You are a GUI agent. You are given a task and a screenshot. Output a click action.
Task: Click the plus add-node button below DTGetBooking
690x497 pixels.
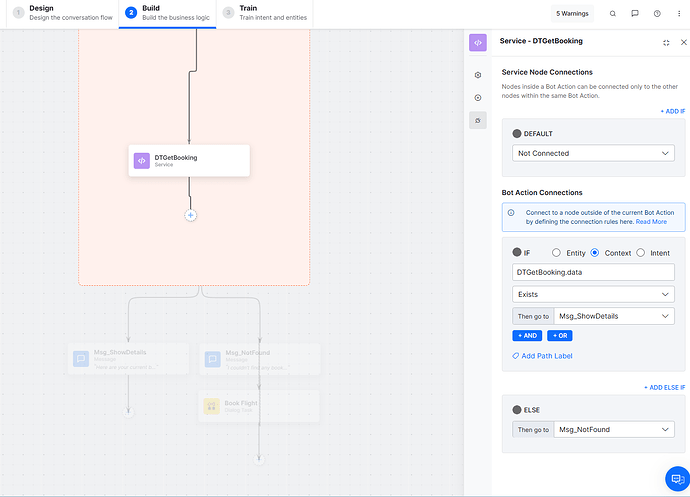tap(190, 215)
